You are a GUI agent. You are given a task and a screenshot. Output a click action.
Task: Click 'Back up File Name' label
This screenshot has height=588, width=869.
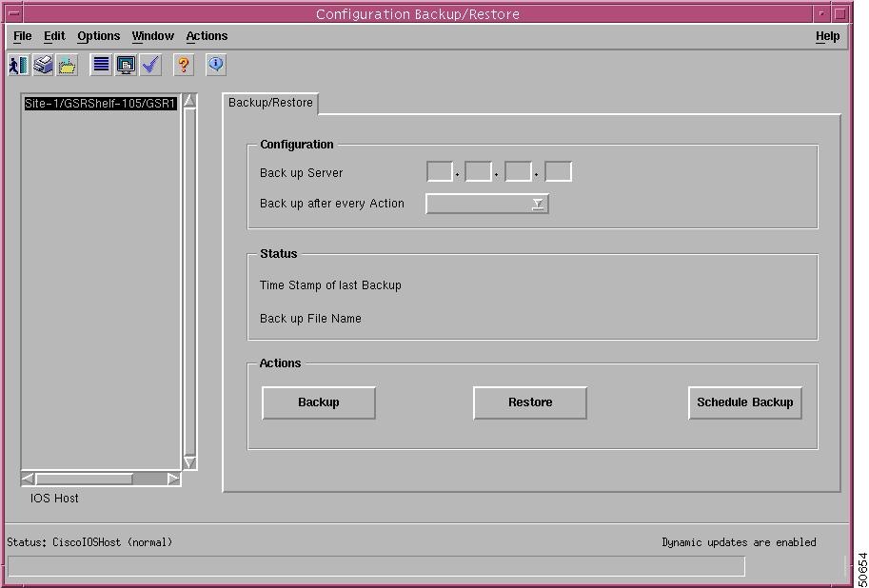point(310,319)
